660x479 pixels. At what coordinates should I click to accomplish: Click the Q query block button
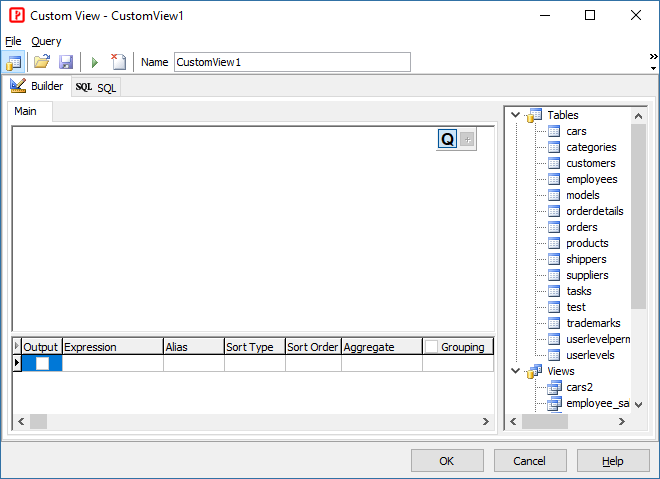tap(447, 140)
